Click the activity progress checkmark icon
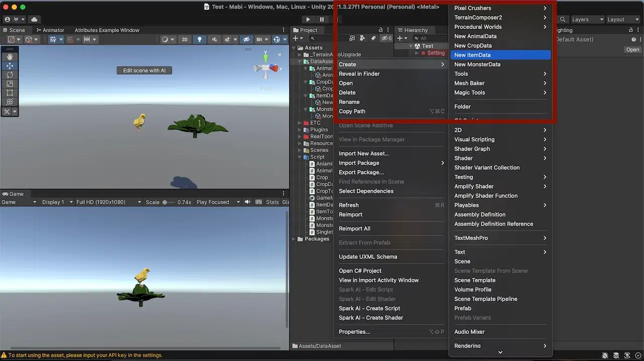The width and height of the screenshot is (644, 361). 638,355
